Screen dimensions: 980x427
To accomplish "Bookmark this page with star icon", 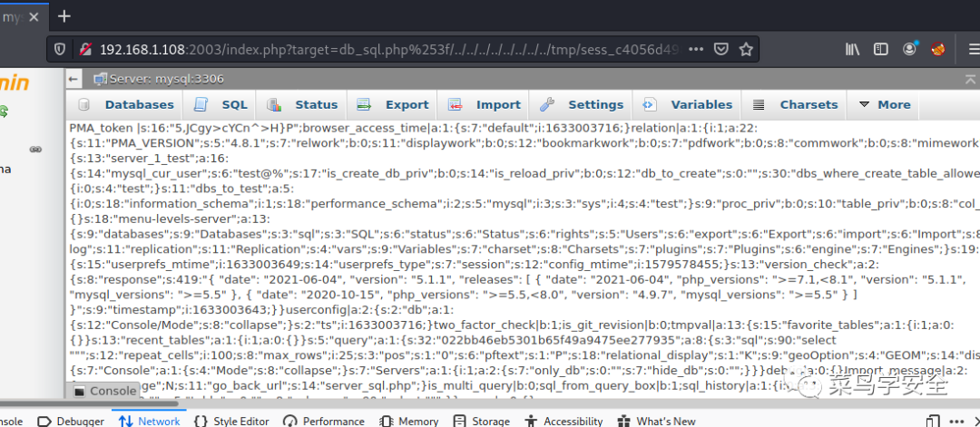I will tap(746, 49).
